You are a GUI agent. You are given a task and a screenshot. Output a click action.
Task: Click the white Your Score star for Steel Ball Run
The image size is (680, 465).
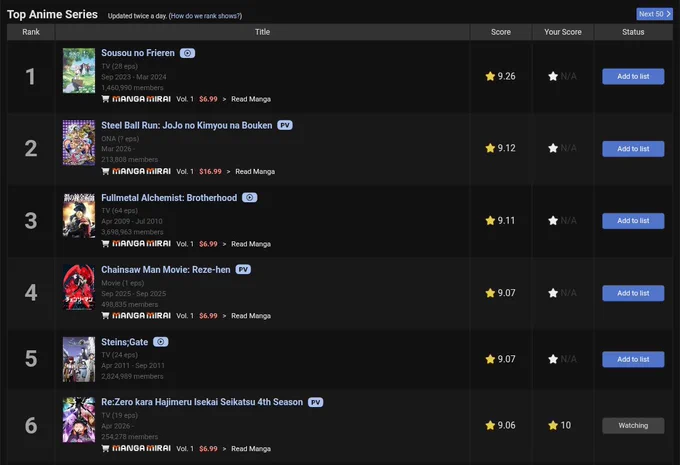pyautogui.click(x=553, y=148)
